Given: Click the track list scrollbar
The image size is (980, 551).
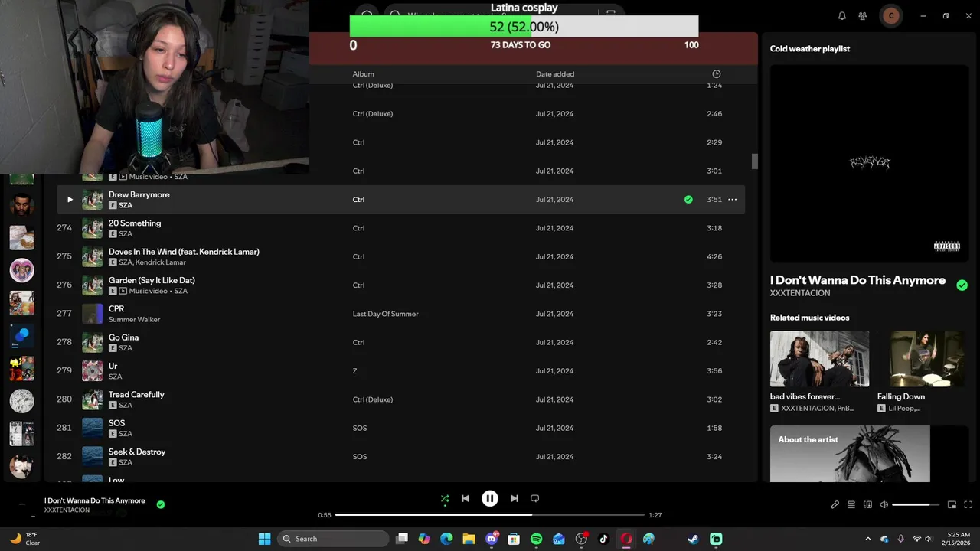Looking at the screenshot, I should point(754,161).
